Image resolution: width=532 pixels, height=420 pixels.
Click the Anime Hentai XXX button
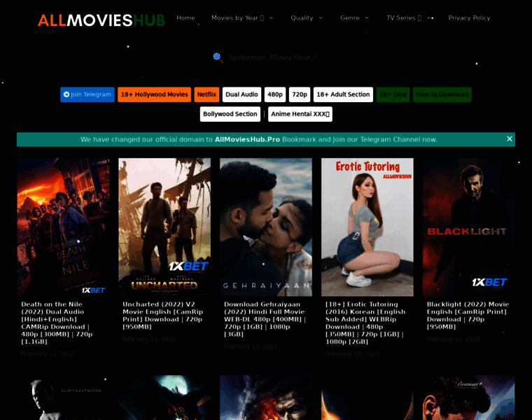coord(300,114)
